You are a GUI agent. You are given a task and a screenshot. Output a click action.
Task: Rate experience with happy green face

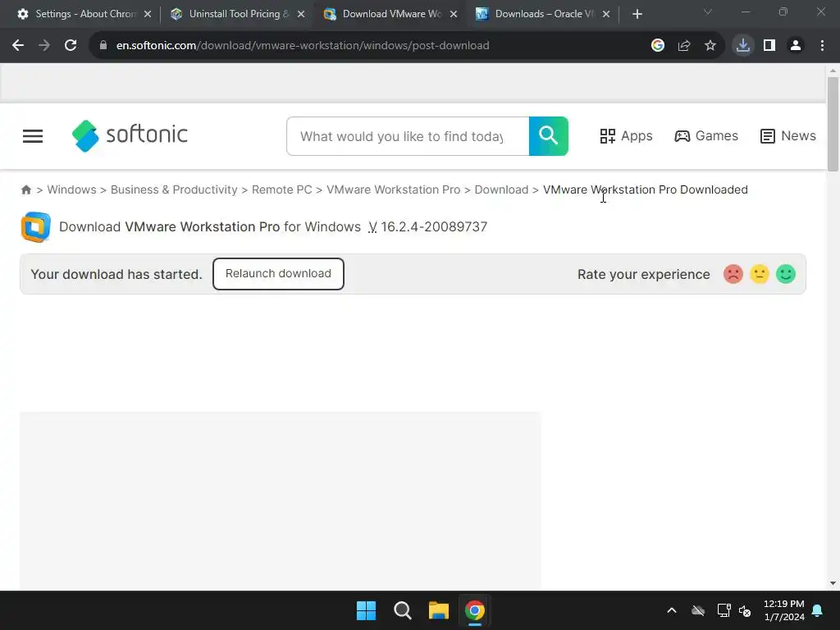tap(786, 274)
